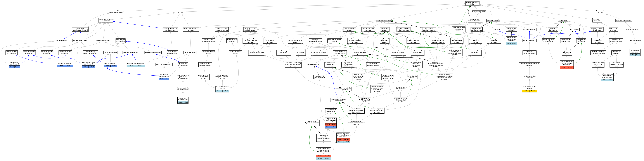Click the 'multicellular organism development' node

click(80, 29)
